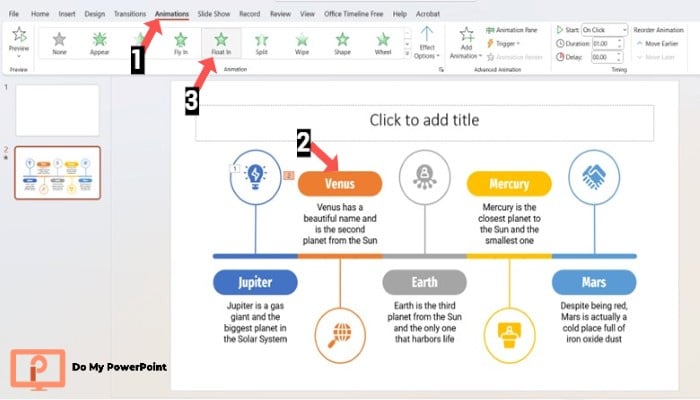Open the File tab
Viewport: 700px width, 400px height.
[x=14, y=14]
